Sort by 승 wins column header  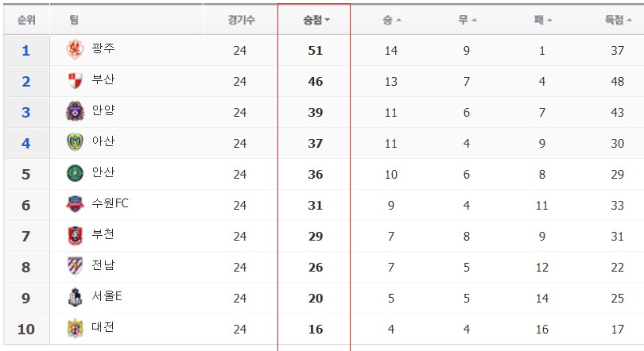392,20
